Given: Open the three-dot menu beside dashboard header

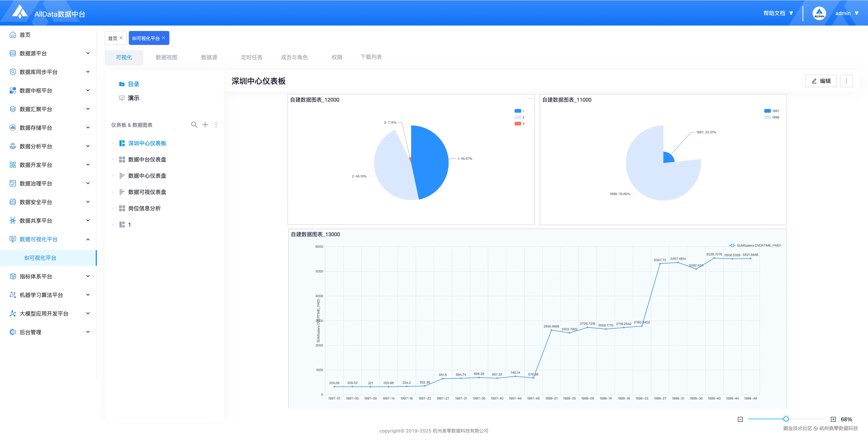Looking at the screenshot, I should tap(216, 124).
